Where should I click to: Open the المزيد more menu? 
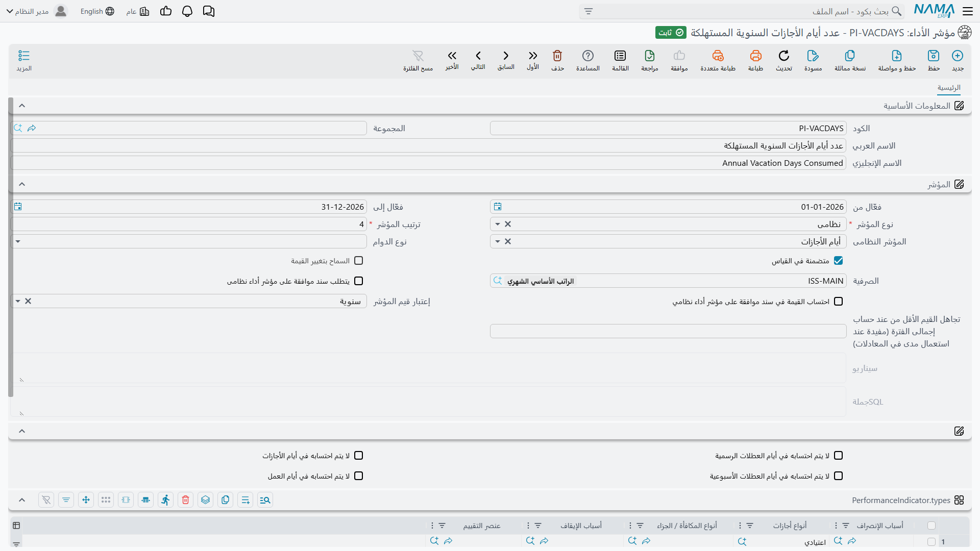point(24,60)
